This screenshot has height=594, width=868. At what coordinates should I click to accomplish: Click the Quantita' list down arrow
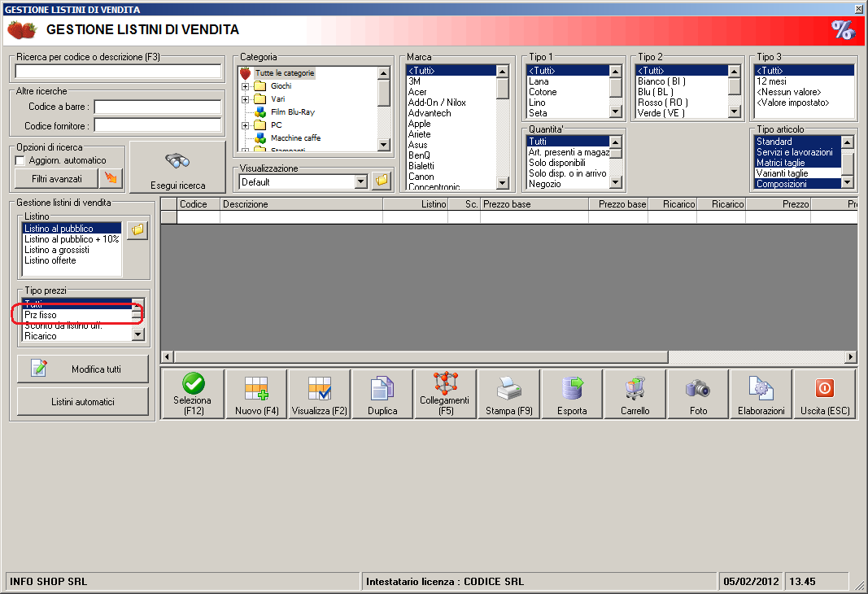tap(615, 182)
